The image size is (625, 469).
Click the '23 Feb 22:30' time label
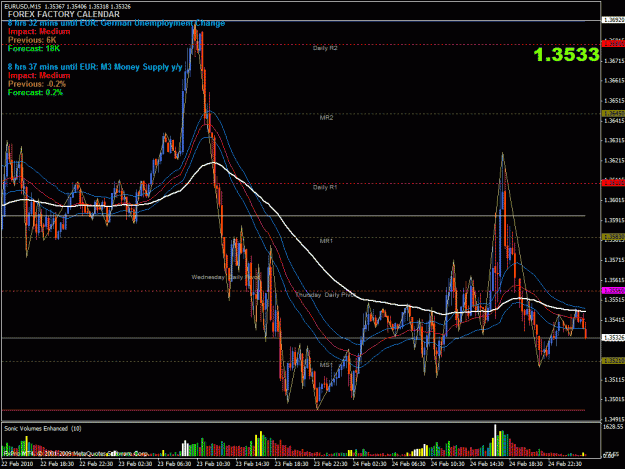pyautogui.click(x=330, y=464)
